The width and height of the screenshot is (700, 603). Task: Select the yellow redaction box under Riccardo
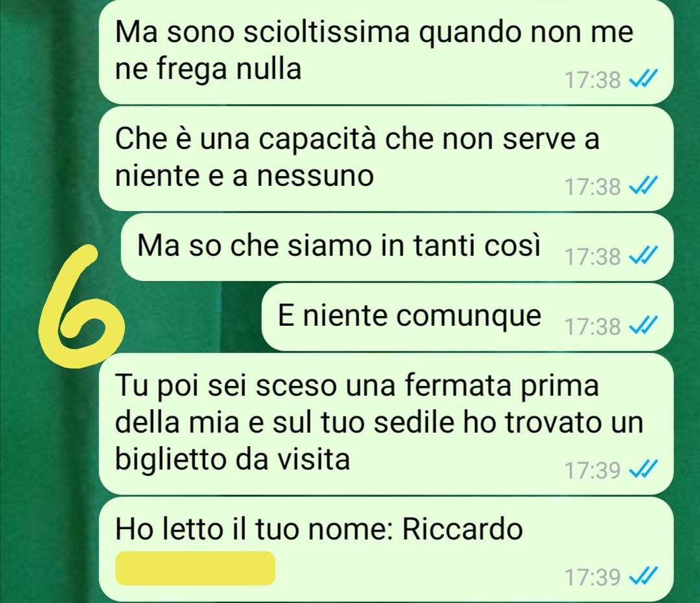click(196, 568)
